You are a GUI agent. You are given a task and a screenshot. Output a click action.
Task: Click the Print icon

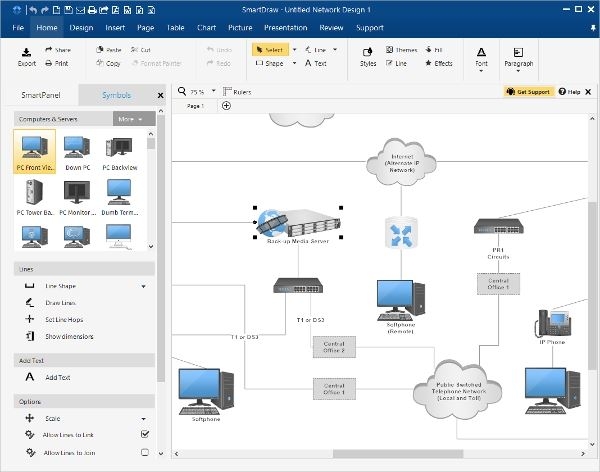50,63
